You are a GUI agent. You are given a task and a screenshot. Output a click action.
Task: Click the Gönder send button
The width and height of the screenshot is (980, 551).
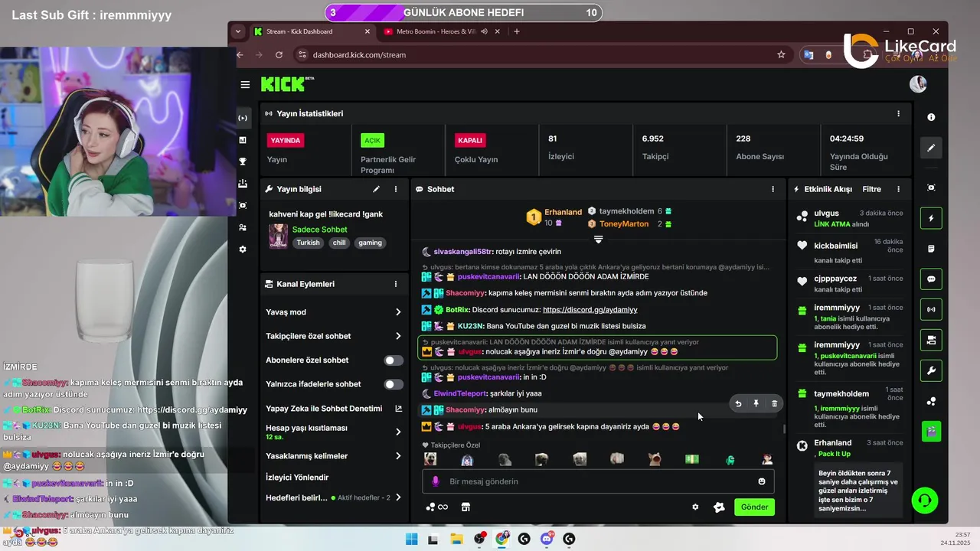[x=754, y=507]
